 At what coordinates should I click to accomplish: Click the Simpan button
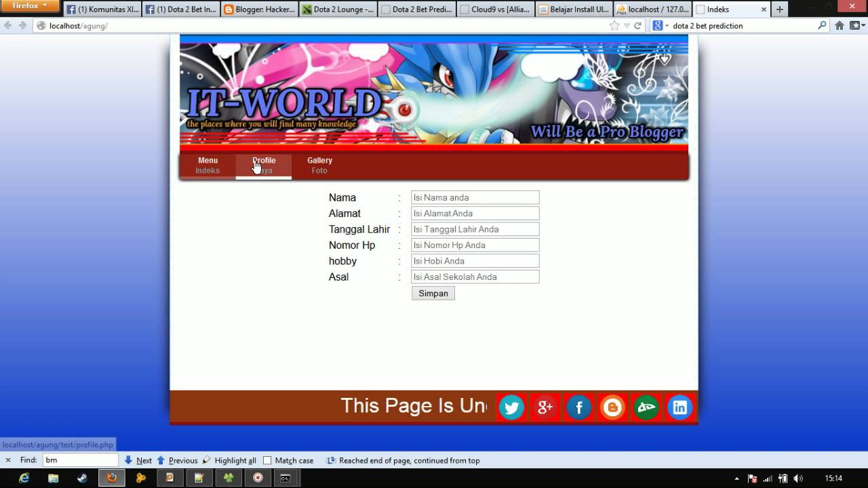(433, 293)
